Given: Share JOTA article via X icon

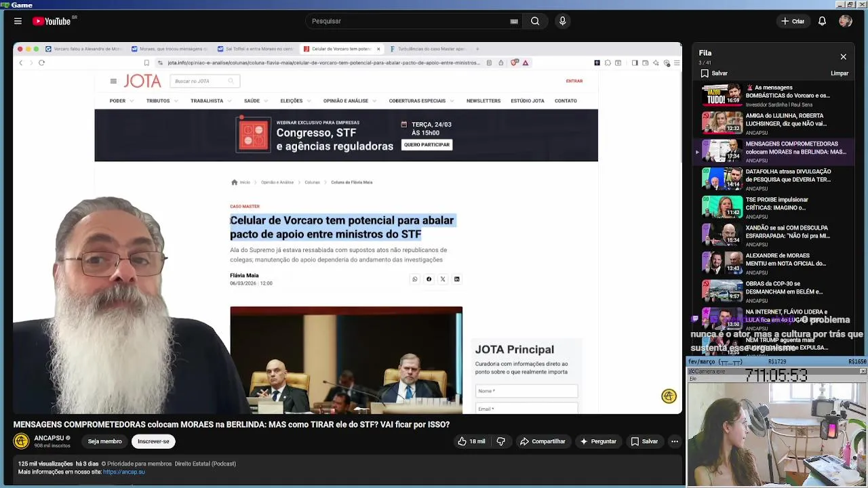Looking at the screenshot, I should (443, 279).
